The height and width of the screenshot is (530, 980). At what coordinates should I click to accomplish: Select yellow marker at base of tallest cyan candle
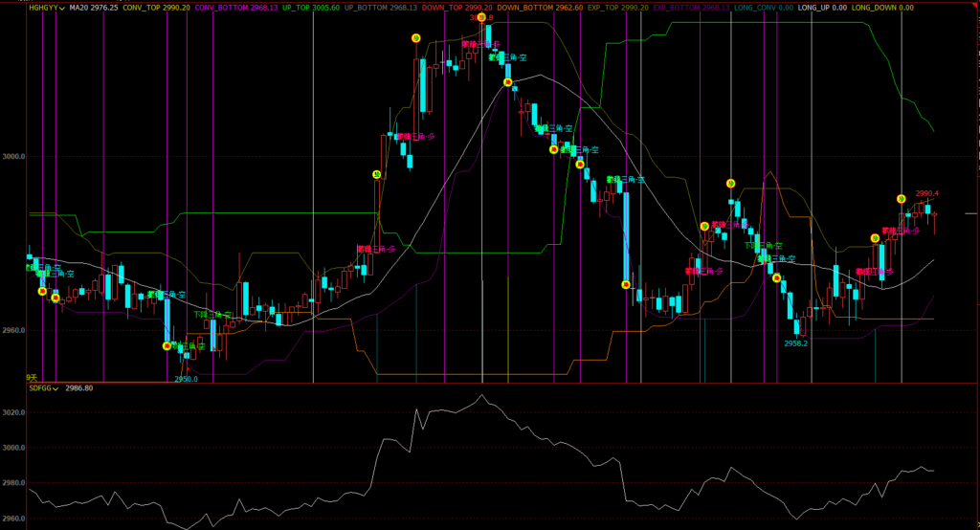point(626,284)
